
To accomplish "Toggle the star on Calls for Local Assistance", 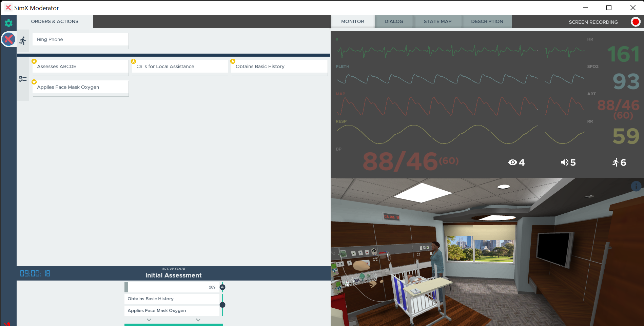I will (x=133, y=61).
